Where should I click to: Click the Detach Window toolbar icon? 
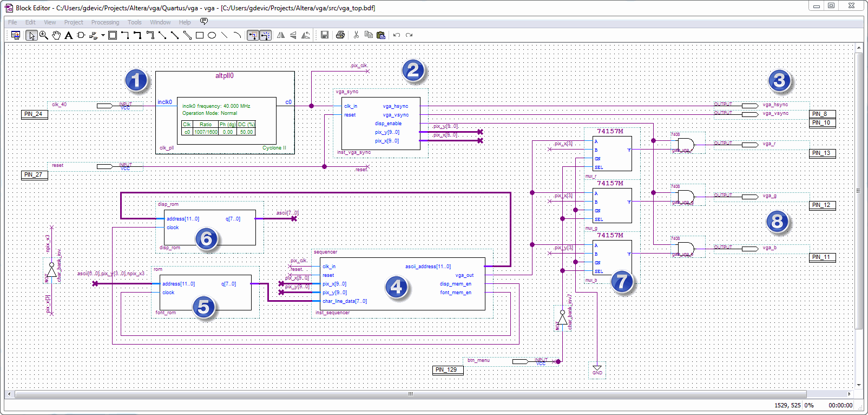coord(16,35)
